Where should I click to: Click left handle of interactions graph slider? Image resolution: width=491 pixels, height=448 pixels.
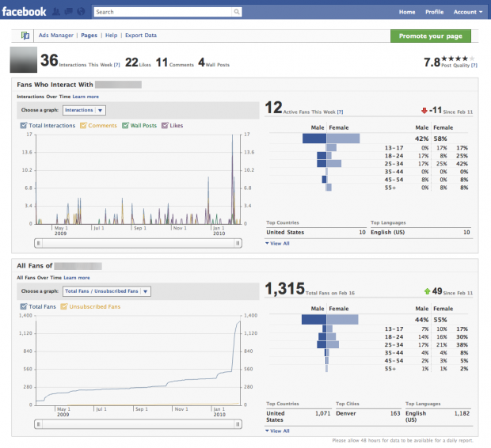(38, 243)
